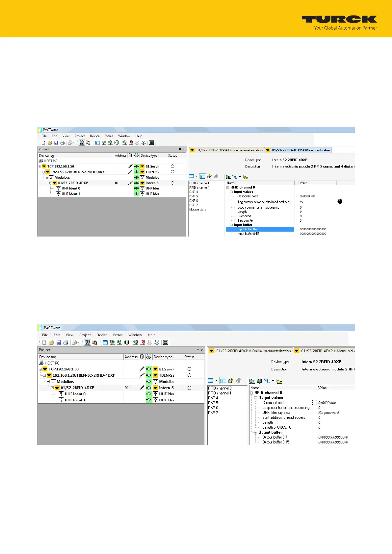
Task: Select RFID channel 1 in upper channel list
Action: tap(199, 188)
